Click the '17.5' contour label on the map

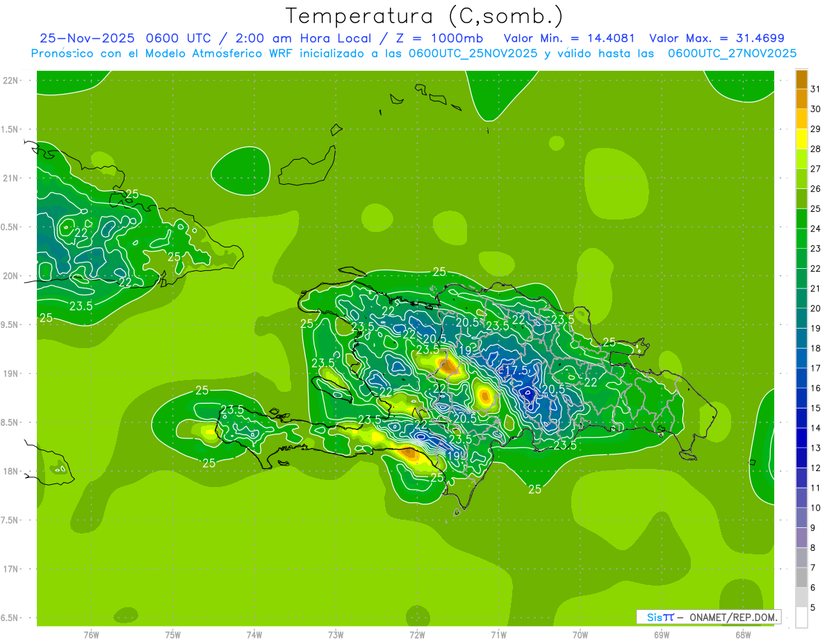click(x=516, y=370)
